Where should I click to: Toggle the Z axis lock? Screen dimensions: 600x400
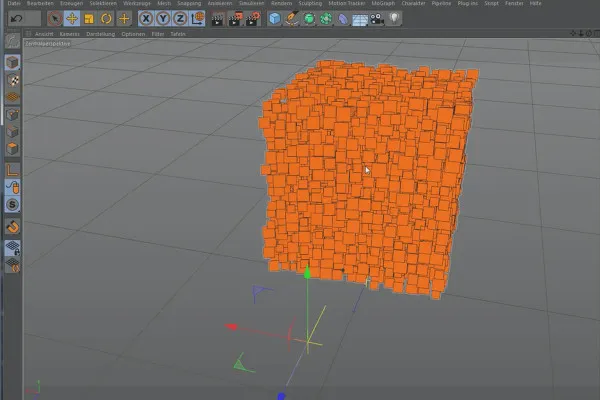click(180, 18)
